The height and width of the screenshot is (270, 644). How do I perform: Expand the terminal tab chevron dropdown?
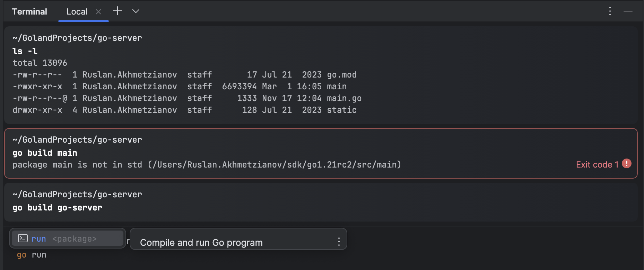[x=136, y=11]
